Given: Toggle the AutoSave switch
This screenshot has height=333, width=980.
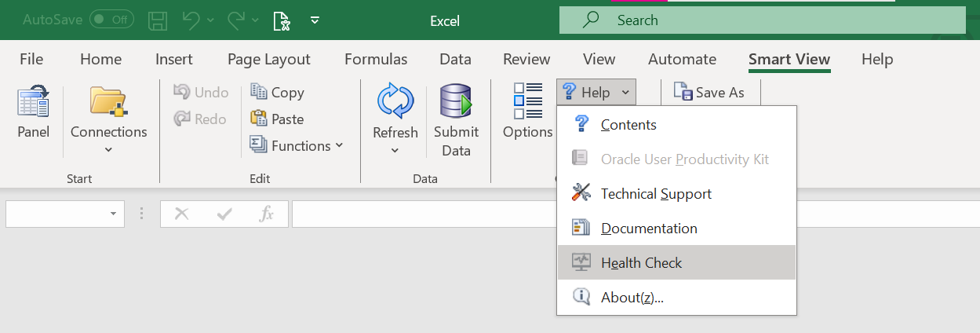Looking at the screenshot, I should (x=111, y=20).
